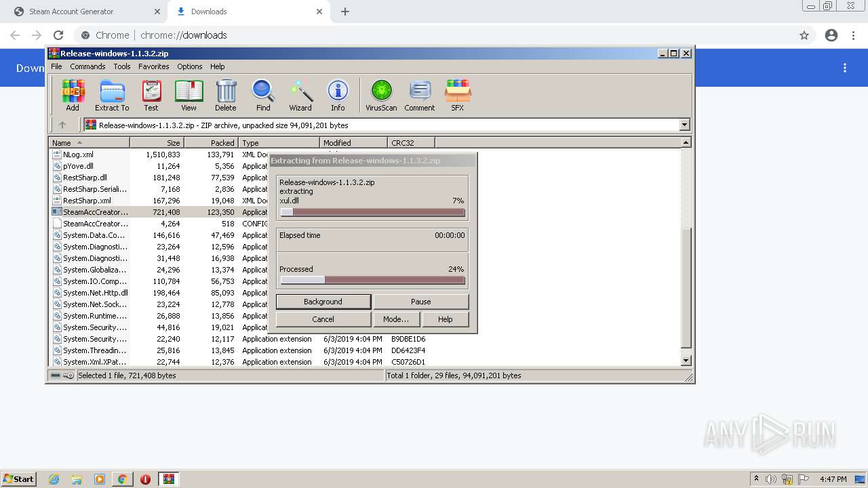The width and height of the screenshot is (868, 488).
Task: Open Chrome's three-dot menu
Action: tap(854, 35)
